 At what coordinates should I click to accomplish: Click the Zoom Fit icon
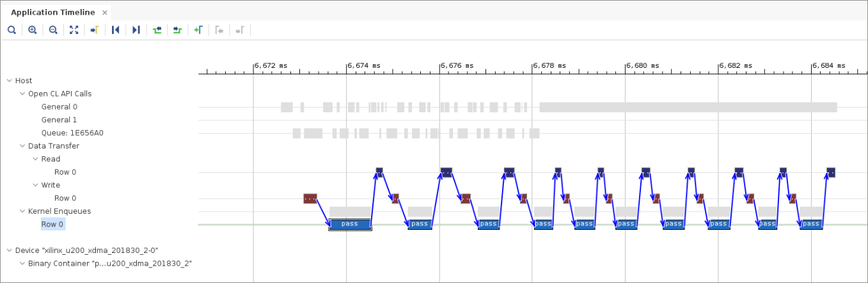tap(74, 30)
